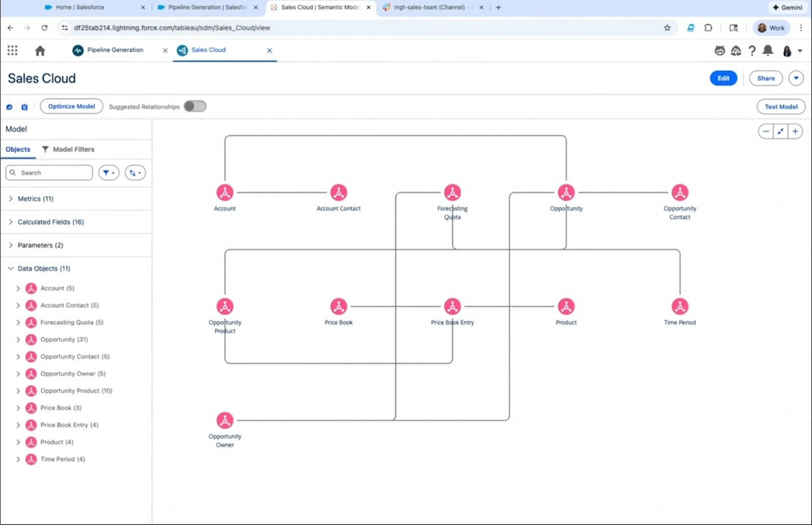
Task: Click the Share button
Action: pyautogui.click(x=766, y=78)
